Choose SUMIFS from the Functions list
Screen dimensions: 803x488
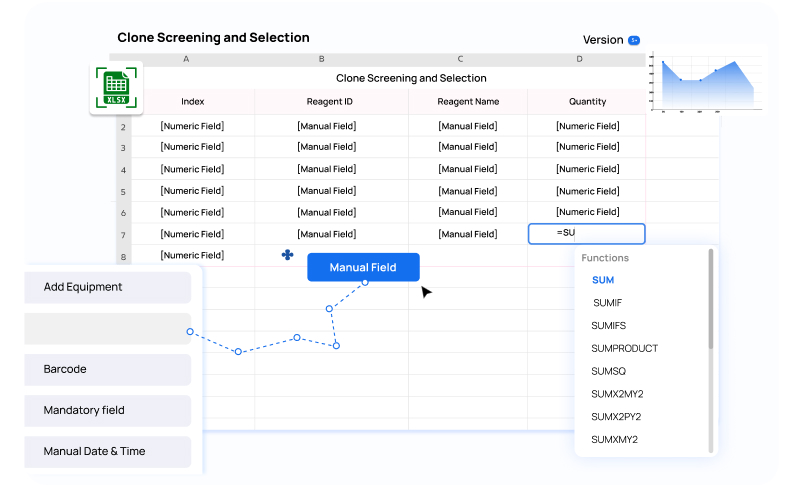pyautogui.click(x=608, y=326)
